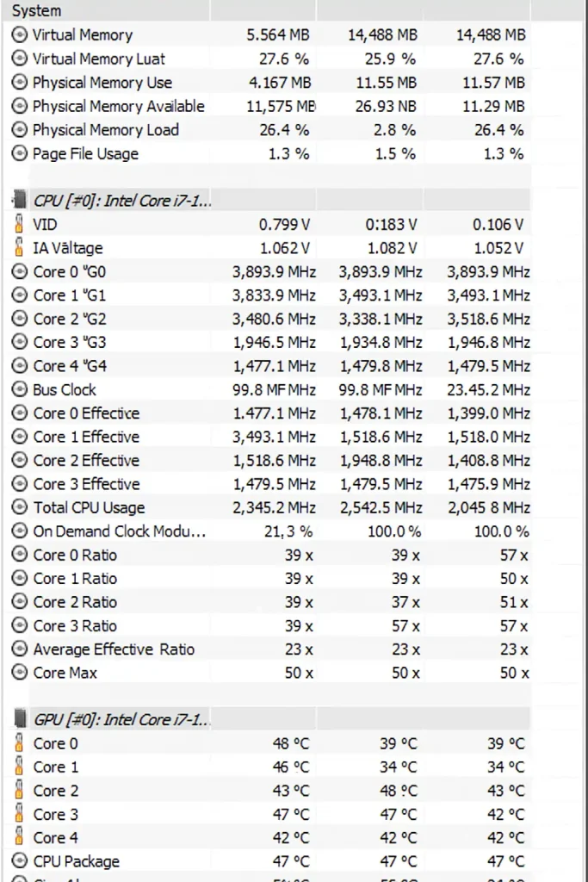Select the Physical Memory Load row
This screenshot has height=882, width=588.
(105, 130)
